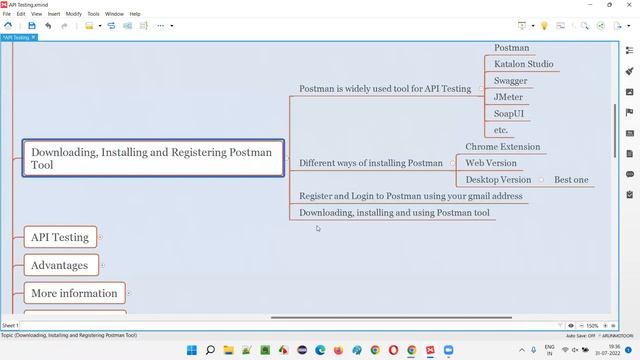Image resolution: width=640 pixels, height=360 pixels.
Task: Click the zoom out minus button
Action: (581, 326)
